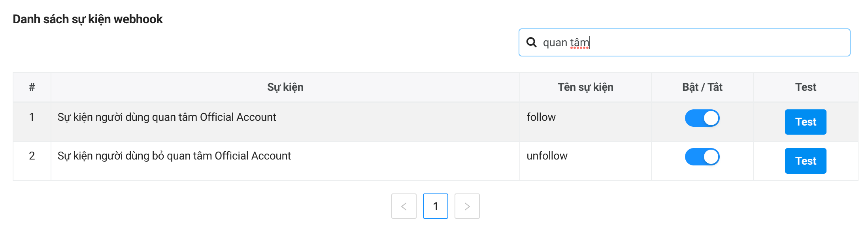The image size is (868, 229).
Task: Click the "Danh sách sự kiện webhook" heading
Action: pos(88,19)
